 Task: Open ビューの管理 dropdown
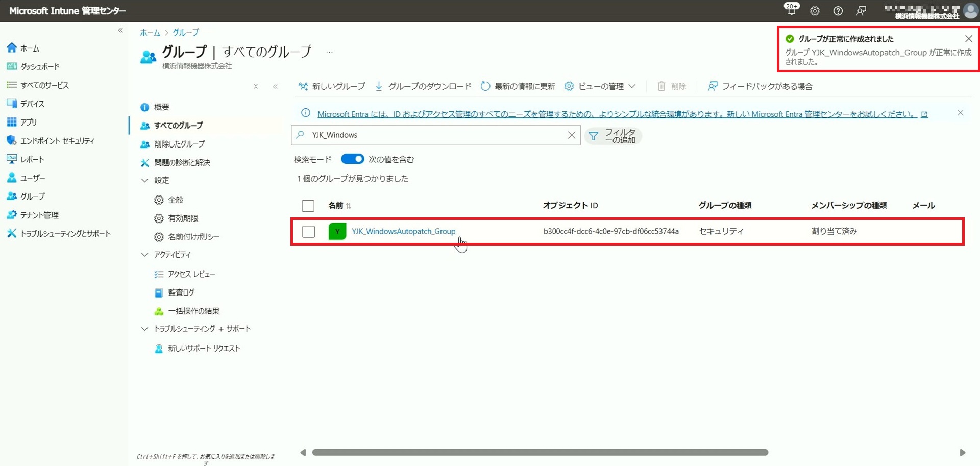[600, 86]
